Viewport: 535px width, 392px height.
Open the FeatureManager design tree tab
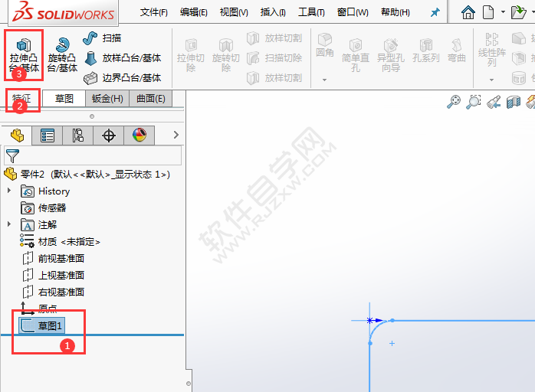pyautogui.click(x=17, y=136)
